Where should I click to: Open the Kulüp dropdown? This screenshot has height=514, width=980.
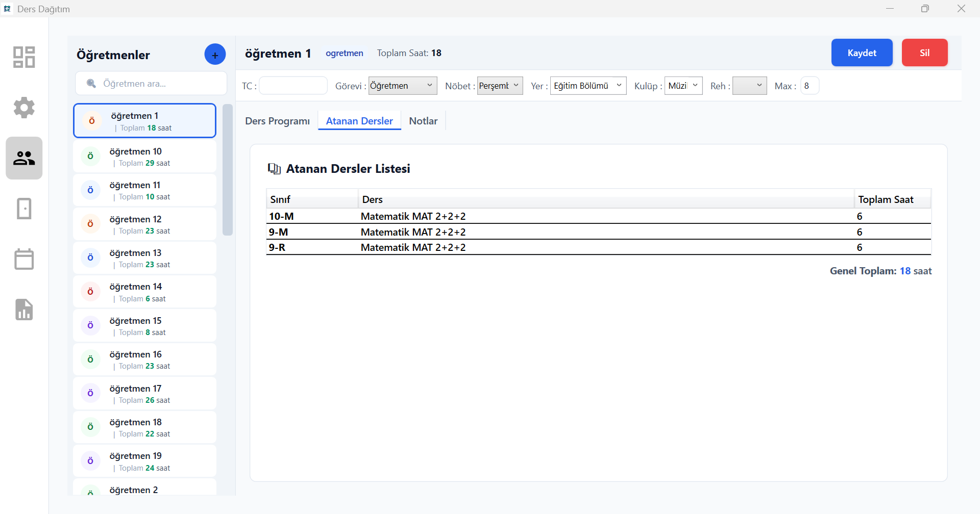[683, 86]
